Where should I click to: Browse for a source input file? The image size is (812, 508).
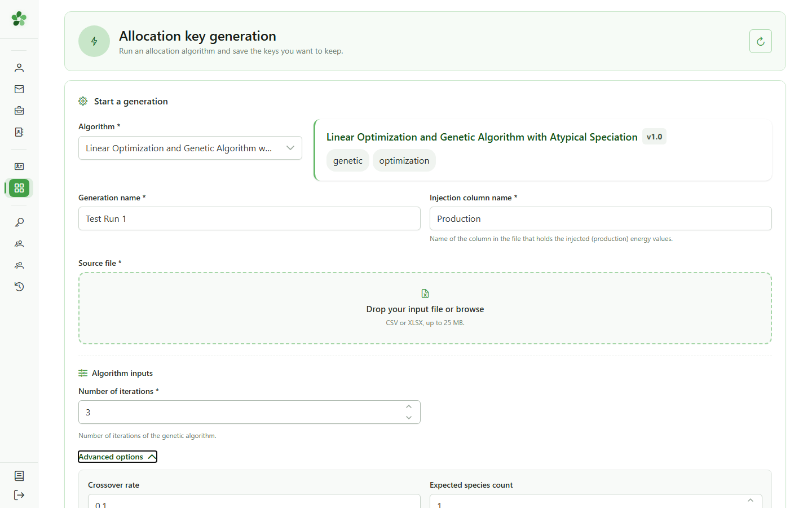tap(425, 308)
